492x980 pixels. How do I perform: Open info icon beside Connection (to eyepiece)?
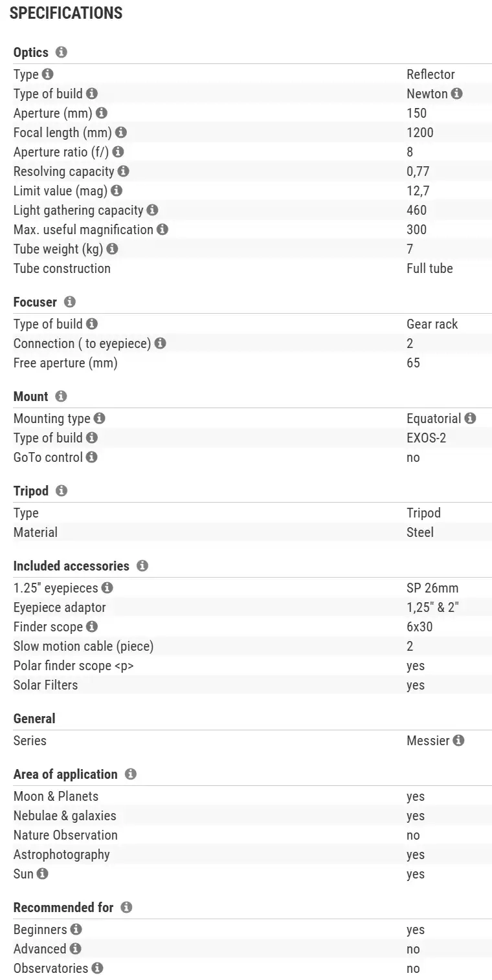point(161,343)
